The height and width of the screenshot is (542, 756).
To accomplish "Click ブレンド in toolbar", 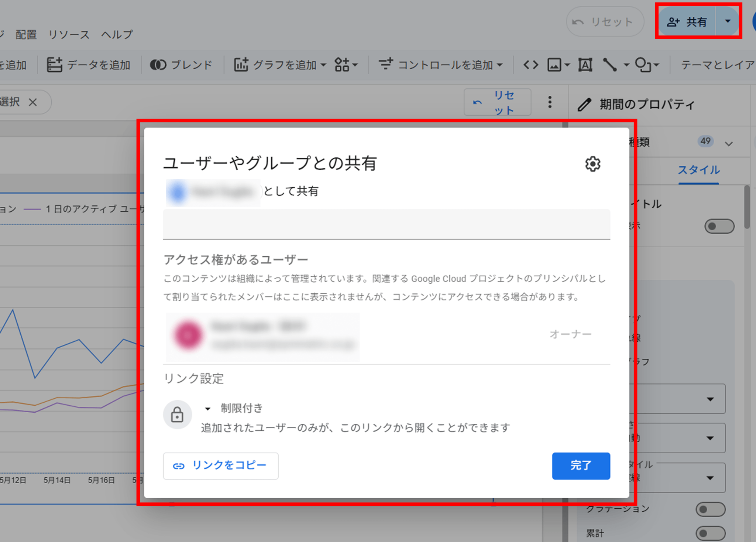I will pos(181,65).
